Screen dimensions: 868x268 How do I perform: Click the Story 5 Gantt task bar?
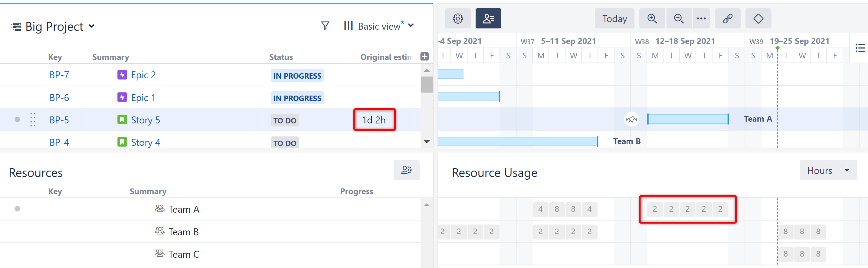point(687,119)
